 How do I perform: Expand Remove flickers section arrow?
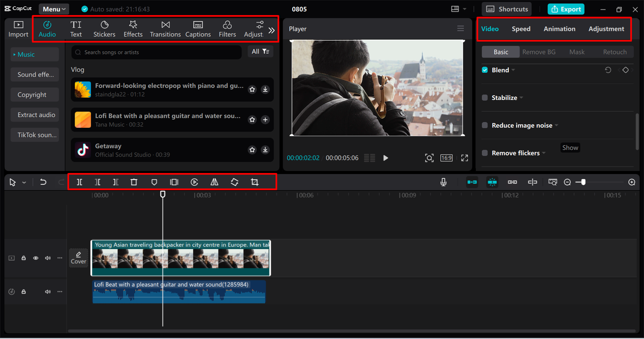tap(544, 153)
